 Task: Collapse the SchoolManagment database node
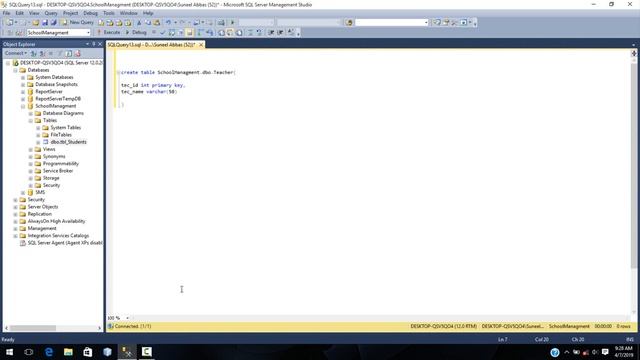click(x=23, y=106)
